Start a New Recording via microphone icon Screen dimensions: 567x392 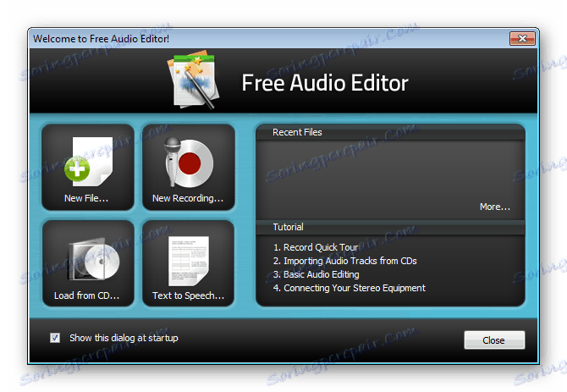point(189,163)
